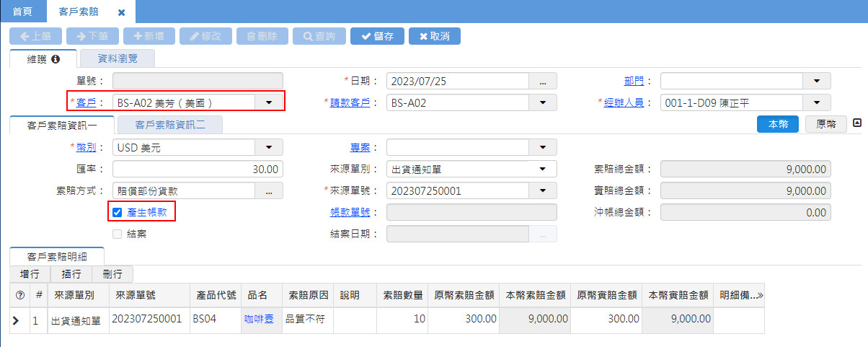Open the 客戶 dropdown list
The image size is (868, 347).
[x=269, y=102]
